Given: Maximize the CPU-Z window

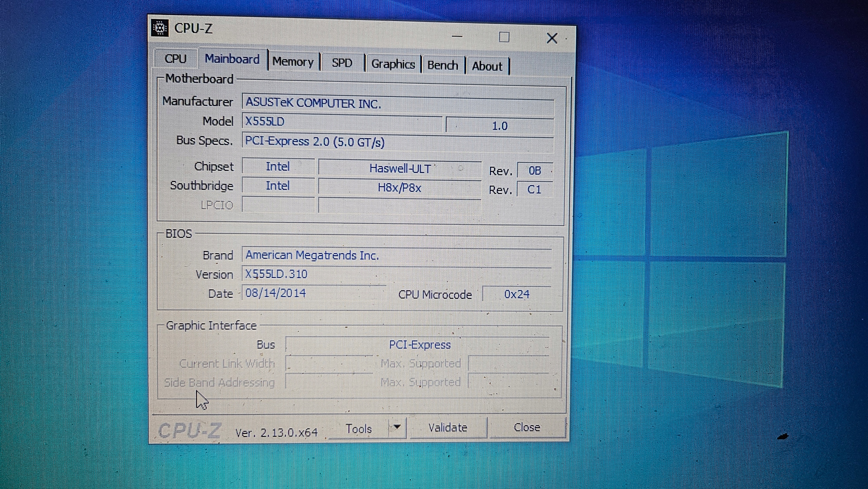Looking at the screenshot, I should tap(504, 37).
